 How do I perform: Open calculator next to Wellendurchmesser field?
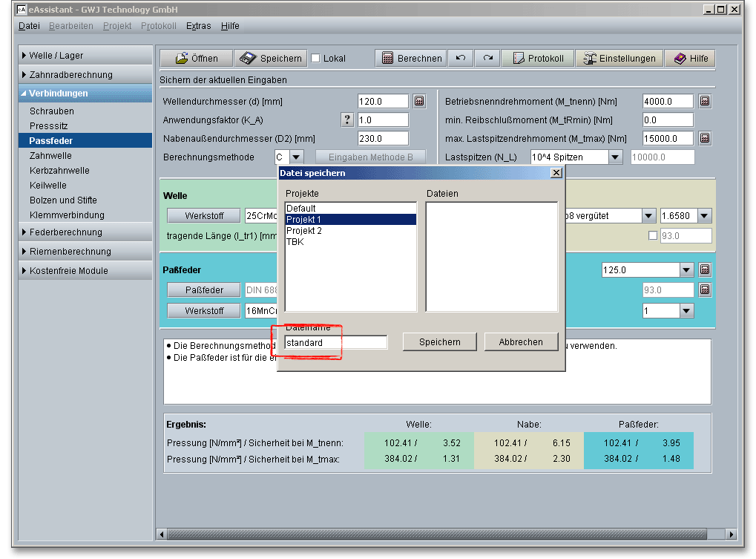pos(419,101)
